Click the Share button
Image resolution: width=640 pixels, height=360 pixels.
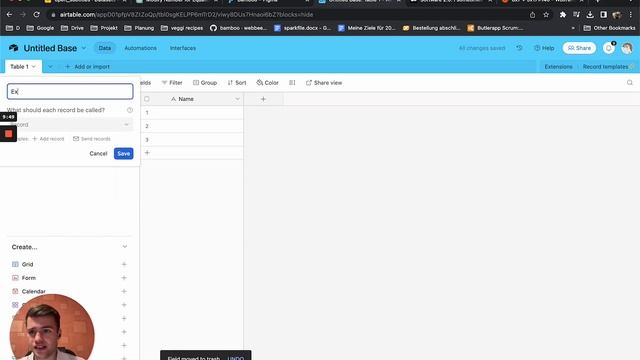pos(579,48)
